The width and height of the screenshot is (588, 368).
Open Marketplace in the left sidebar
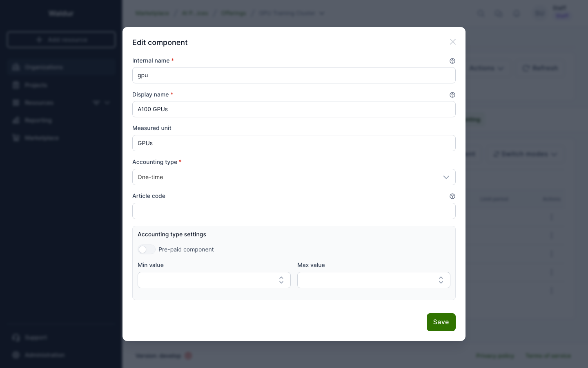41,138
